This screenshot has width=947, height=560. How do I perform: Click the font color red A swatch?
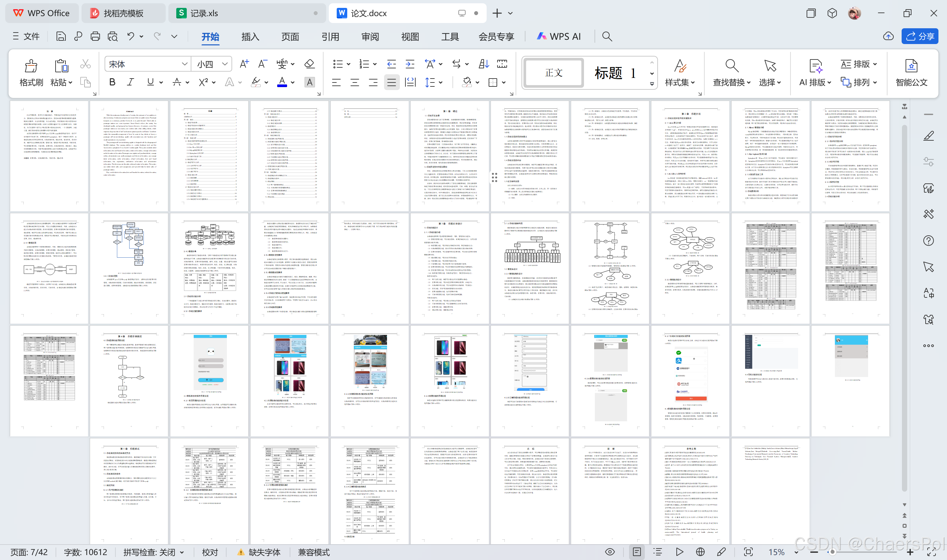pyautogui.click(x=282, y=82)
